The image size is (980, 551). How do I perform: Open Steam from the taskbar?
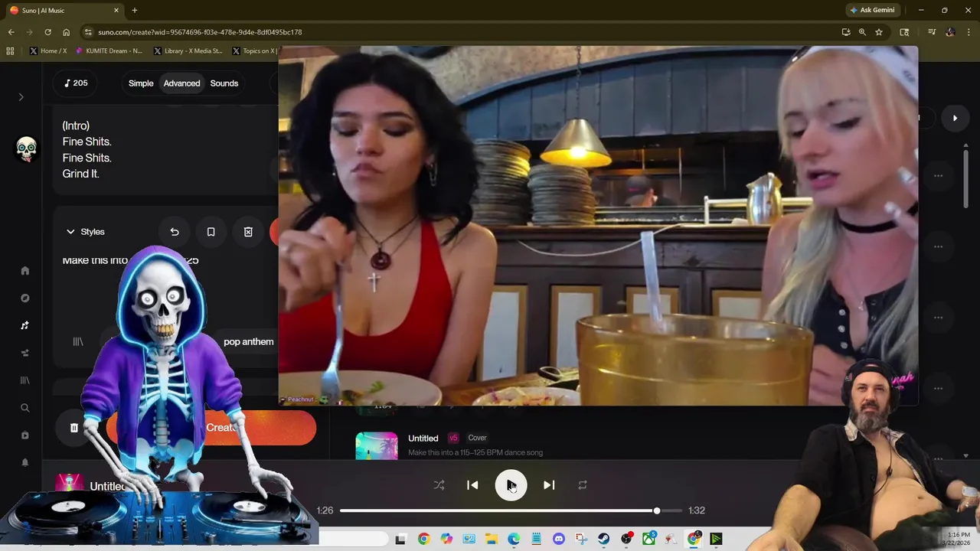(x=604, y=539)
